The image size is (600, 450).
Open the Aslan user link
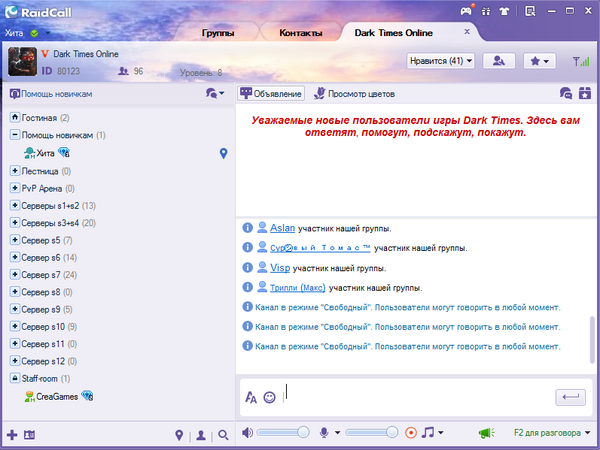click(x=282, y=228)
